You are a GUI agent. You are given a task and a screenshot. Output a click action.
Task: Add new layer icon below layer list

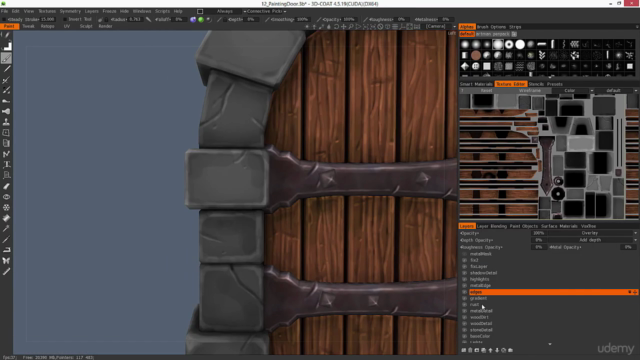464,350
